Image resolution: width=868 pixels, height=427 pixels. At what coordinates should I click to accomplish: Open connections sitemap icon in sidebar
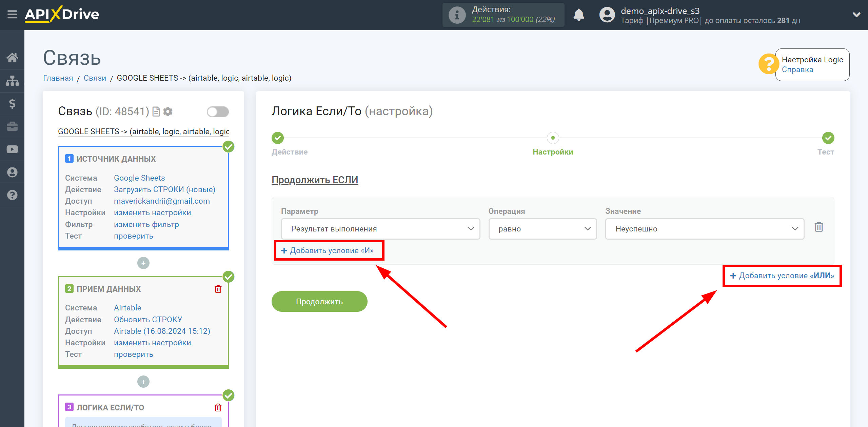point(12,81)
